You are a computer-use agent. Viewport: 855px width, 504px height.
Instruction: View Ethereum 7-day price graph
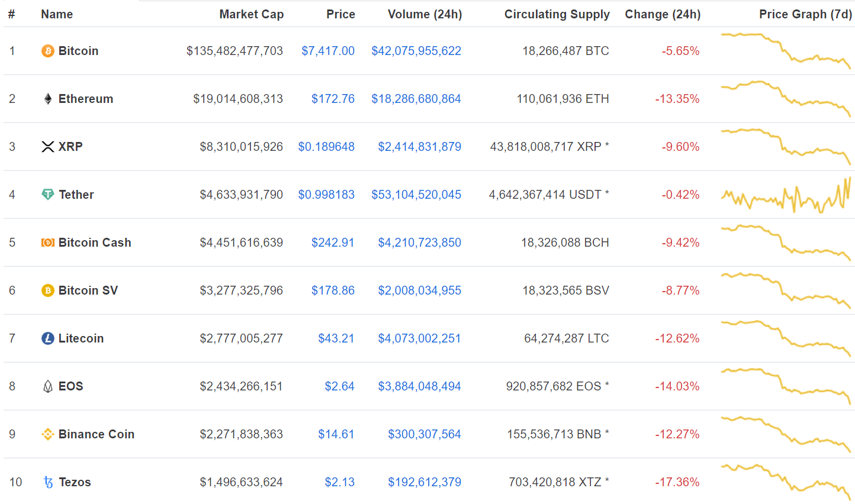click(x=786, y=99)
